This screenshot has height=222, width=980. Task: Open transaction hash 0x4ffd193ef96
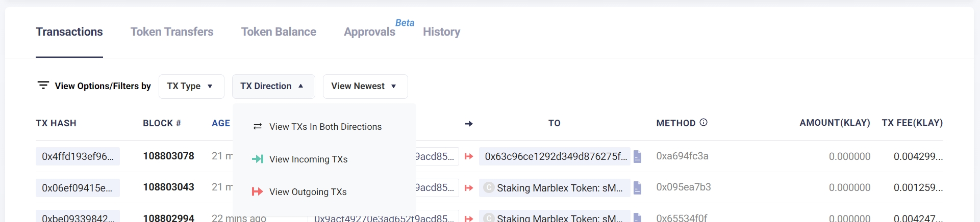click(78, 156)
